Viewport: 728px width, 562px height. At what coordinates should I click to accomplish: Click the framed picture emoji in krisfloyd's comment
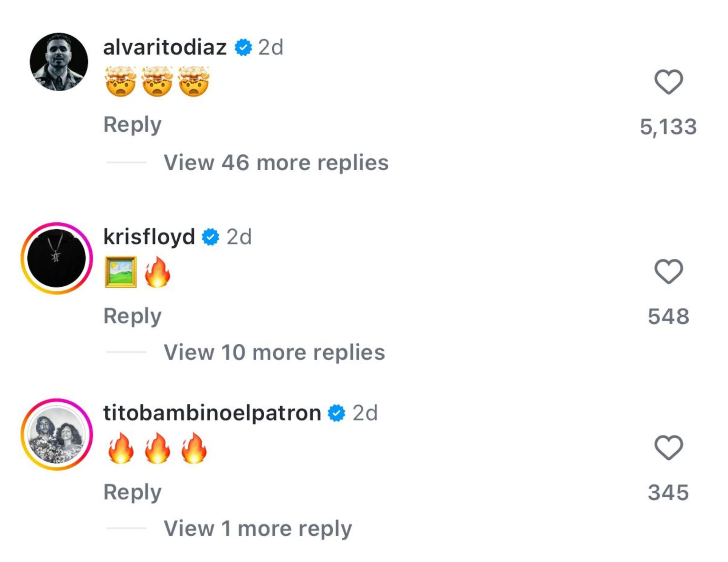[x=121, y=272]
